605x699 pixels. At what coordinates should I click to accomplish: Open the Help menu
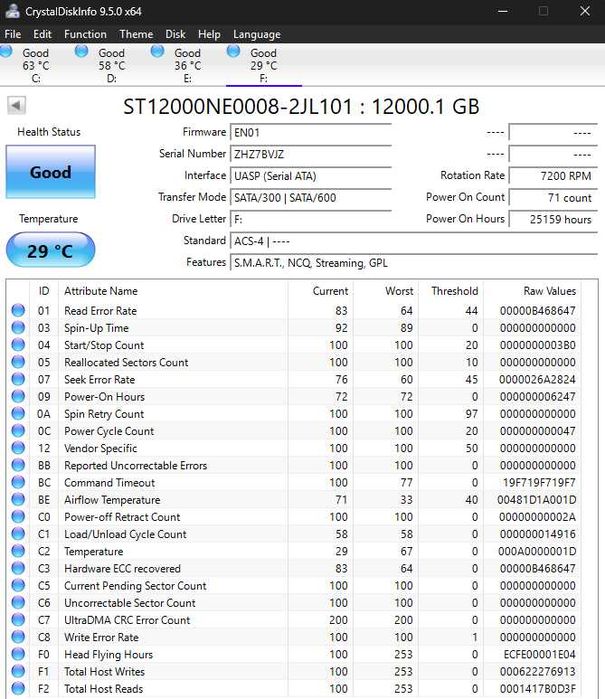coord(209,34)
